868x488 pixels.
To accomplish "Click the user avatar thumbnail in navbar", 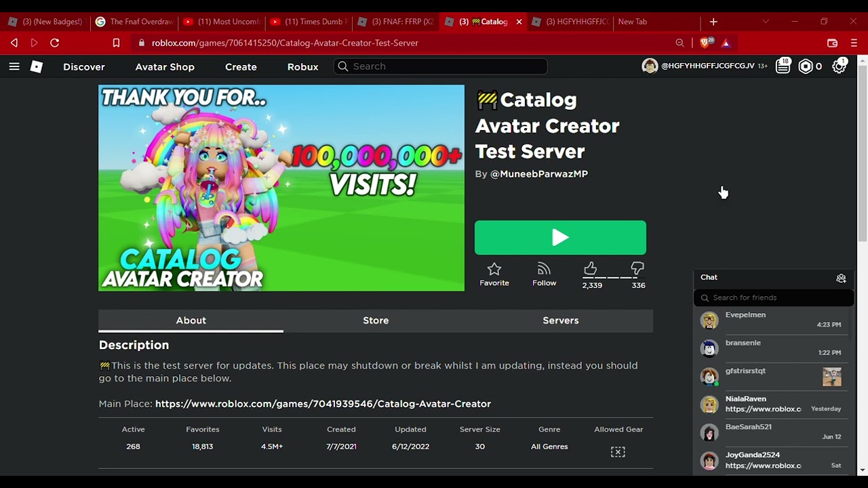I will point(650,66).
